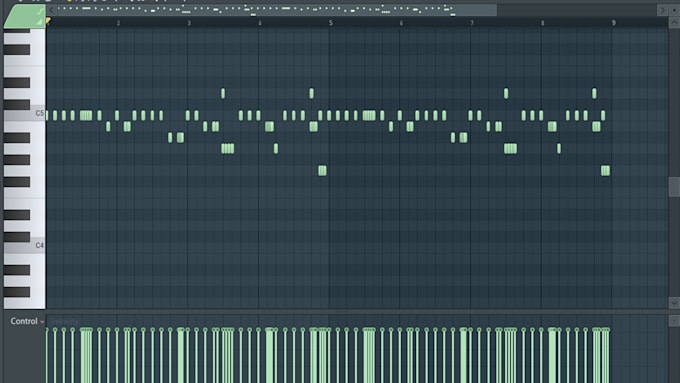This screenshot has height=383, width=680.
Task: Click the vertical scroll-down arrow
Action: [x=674, y=302]
